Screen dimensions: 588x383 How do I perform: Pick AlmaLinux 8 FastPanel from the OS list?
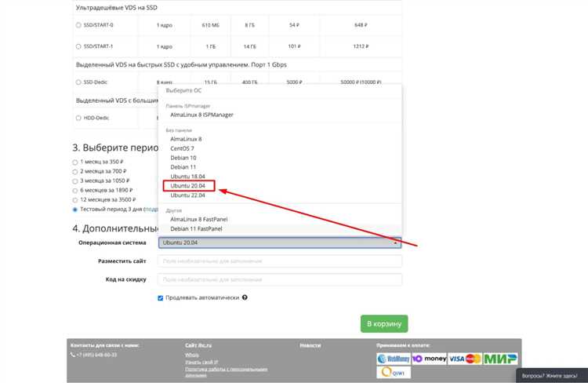coord(199,219)
